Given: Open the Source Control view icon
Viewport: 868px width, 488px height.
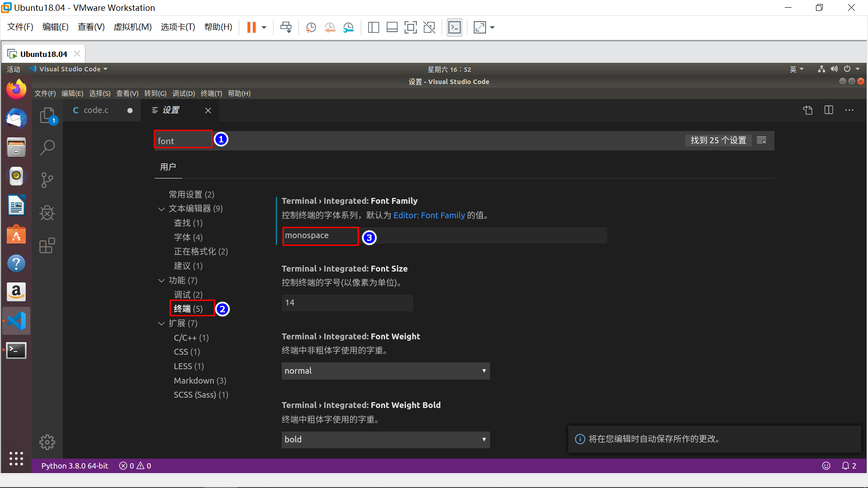Looking at the screenshot, I should (x=47, y=180).
